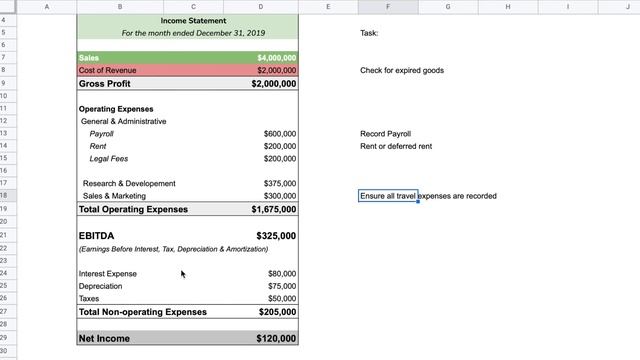Select 'Rent or deferred rent' note

coord(396,146)
